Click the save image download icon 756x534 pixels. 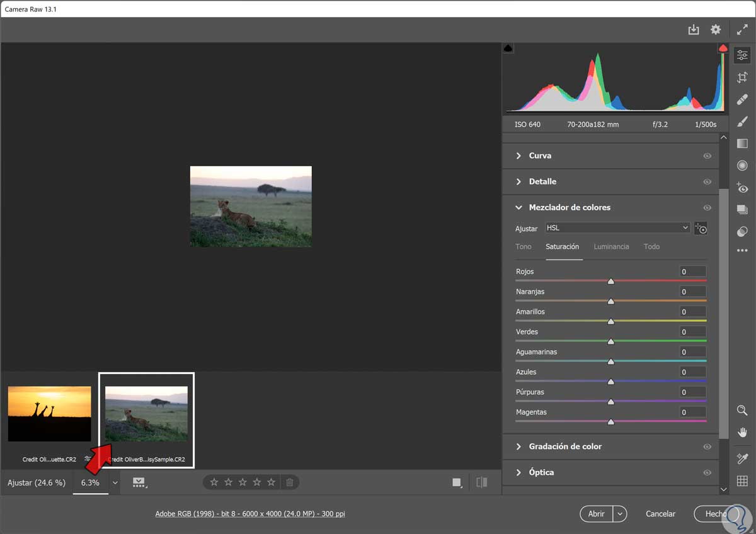[694, 30]
